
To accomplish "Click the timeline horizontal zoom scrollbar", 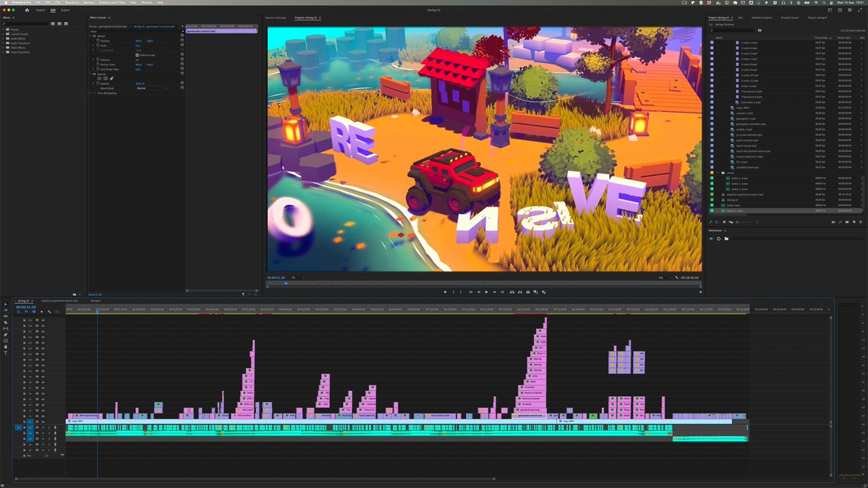I will (257, 478).
